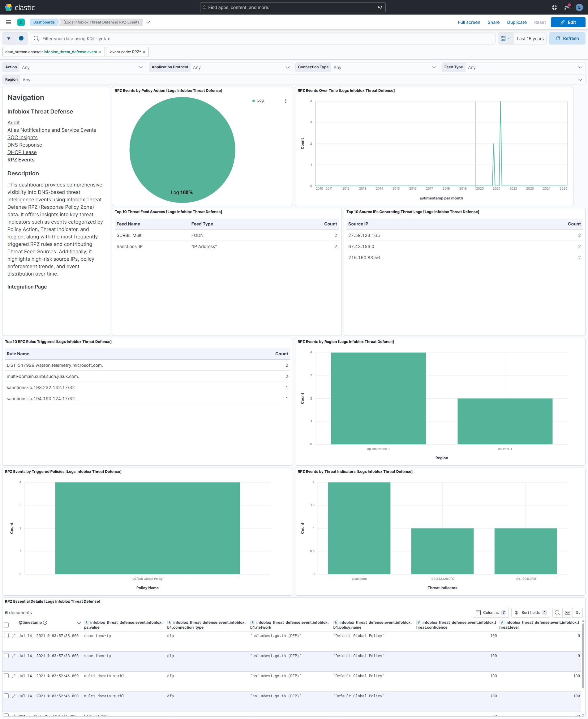Remove the data_stream.dataset filter pill
Screen dimensions: 588x719
click(100, 52)
